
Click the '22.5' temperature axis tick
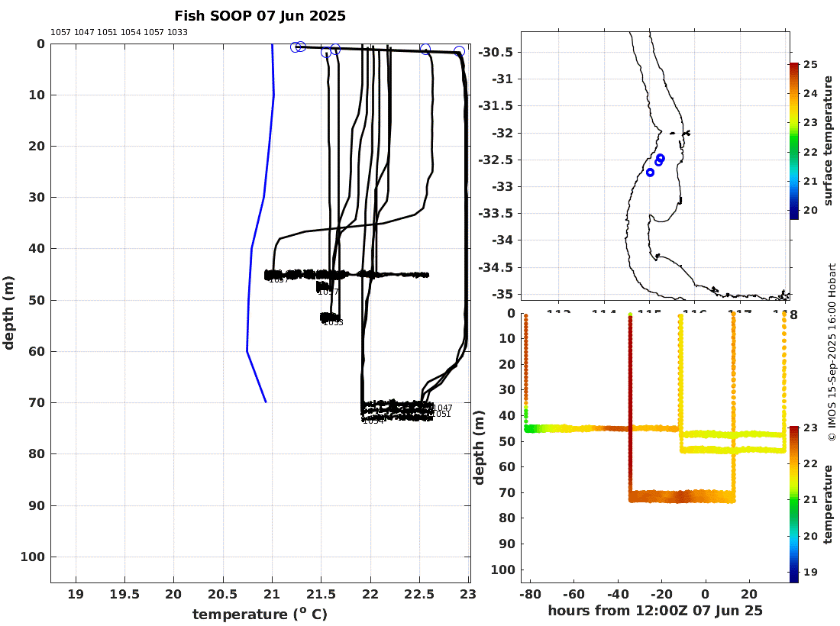point(419,595)
